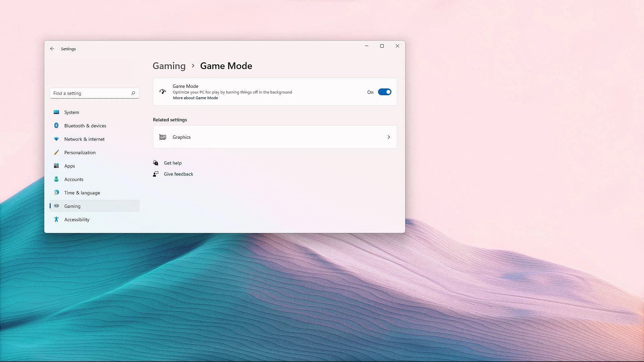The image size is (644, 362).
Task: Click the Gaming settings icon in sidebar
Action: coord(56,205)
